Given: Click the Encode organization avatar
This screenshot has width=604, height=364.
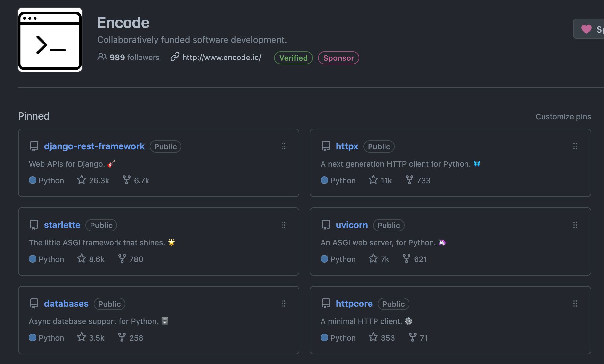Looking at the screenshot, I should coord(50,40).
